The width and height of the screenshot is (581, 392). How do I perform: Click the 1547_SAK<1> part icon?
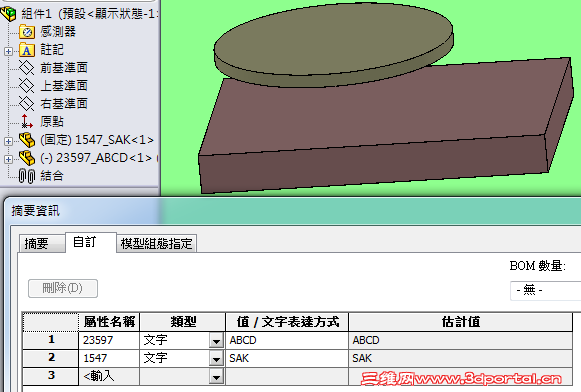pyautogui.click(x=27, y=140)
